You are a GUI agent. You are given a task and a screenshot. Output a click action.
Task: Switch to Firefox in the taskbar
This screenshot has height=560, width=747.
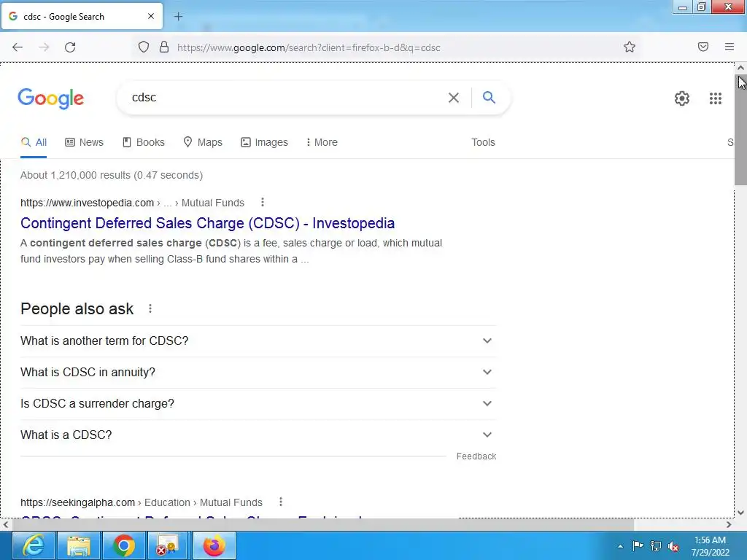pyautogui.click(x=214, y=545)
